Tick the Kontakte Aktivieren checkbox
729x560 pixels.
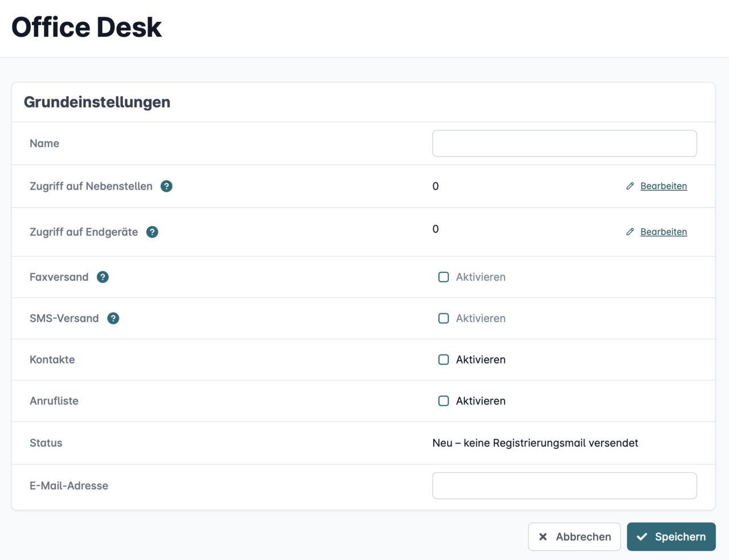[444, 359]
